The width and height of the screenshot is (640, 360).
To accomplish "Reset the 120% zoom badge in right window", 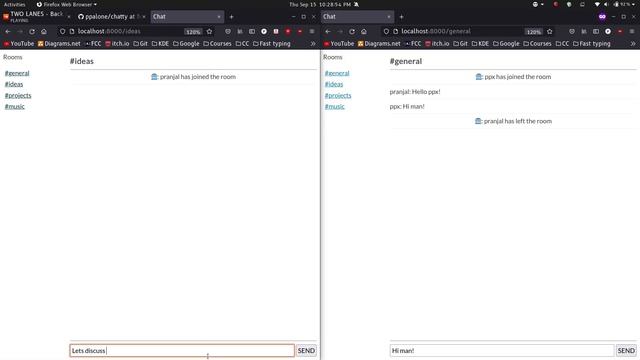I will (x=533, y=31).
